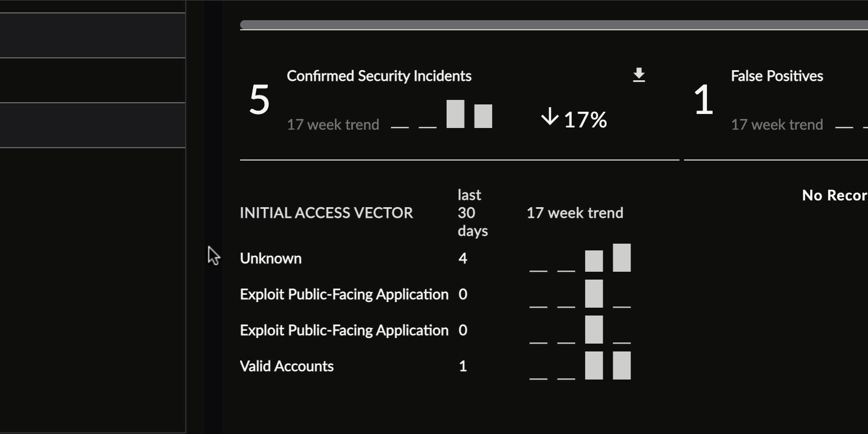
Task: Click the 17% change percentage
Action: tap(585, 120)
